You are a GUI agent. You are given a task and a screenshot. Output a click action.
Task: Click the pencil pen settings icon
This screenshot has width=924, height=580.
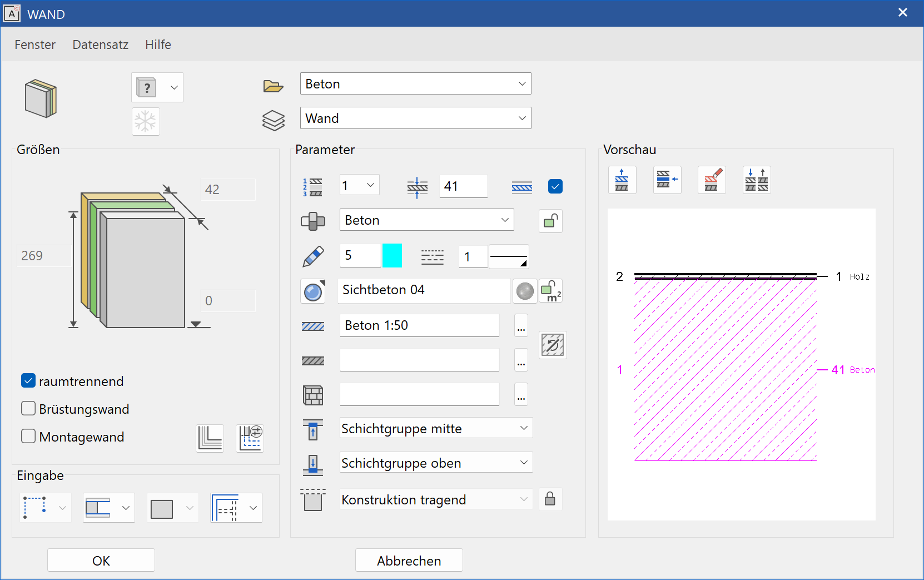click(313, 256)
